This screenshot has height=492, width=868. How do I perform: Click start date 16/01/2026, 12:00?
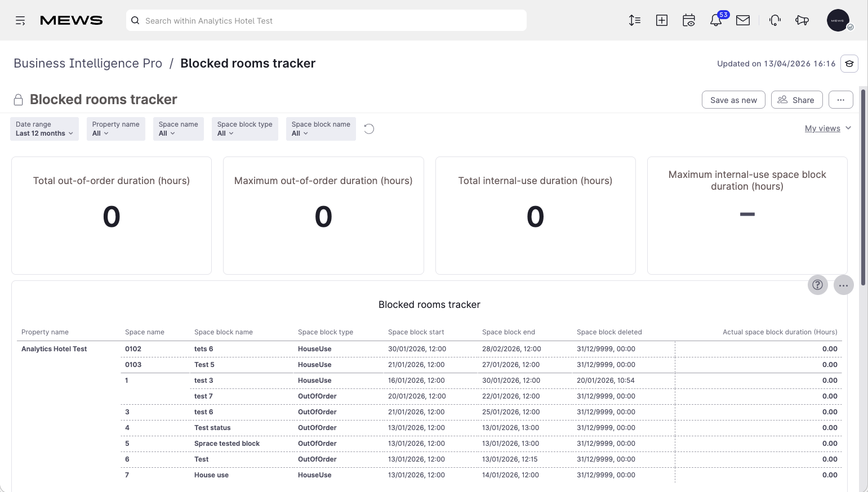[416, 381]
